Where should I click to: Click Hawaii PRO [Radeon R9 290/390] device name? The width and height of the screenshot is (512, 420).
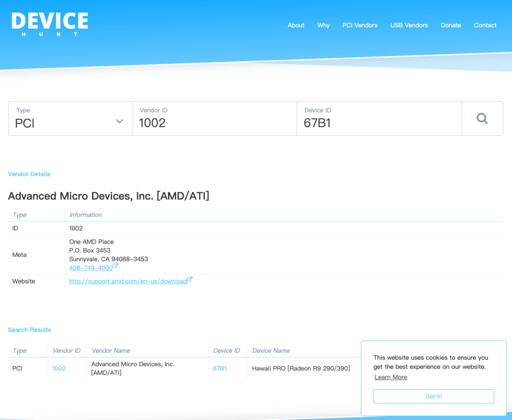tap(301, 368)
